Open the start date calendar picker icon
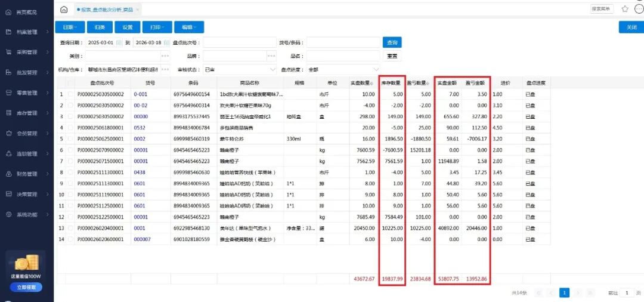 [119, 42]
